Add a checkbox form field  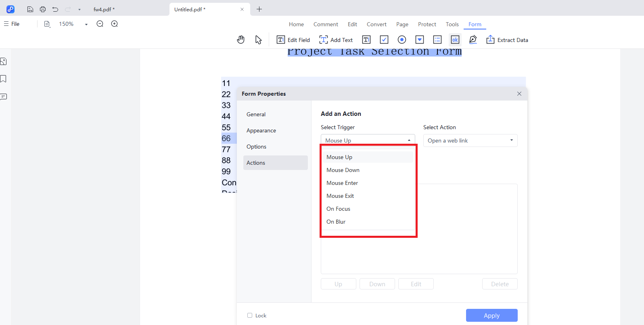pos(384,40)
